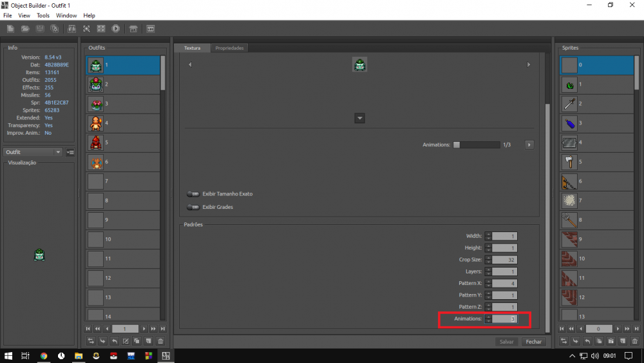644x363 pixels.
Task: Click outfit ID field under Outfits list
Action: pos(126,329)
